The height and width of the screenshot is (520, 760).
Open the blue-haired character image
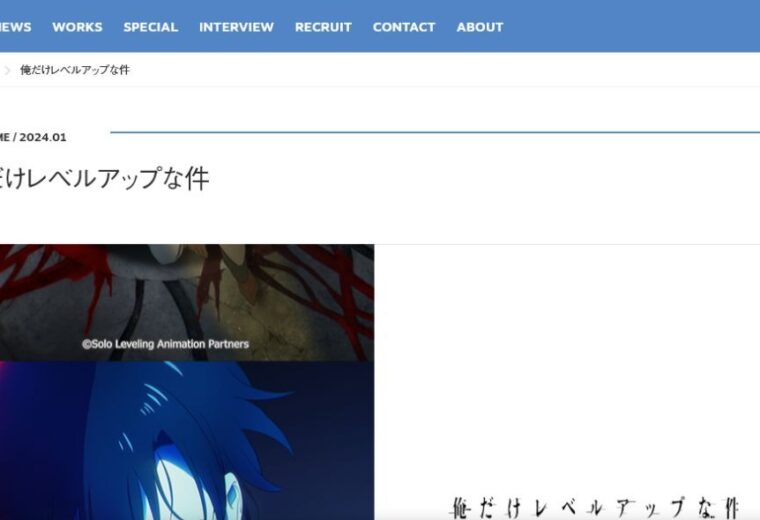coord(187,441)
